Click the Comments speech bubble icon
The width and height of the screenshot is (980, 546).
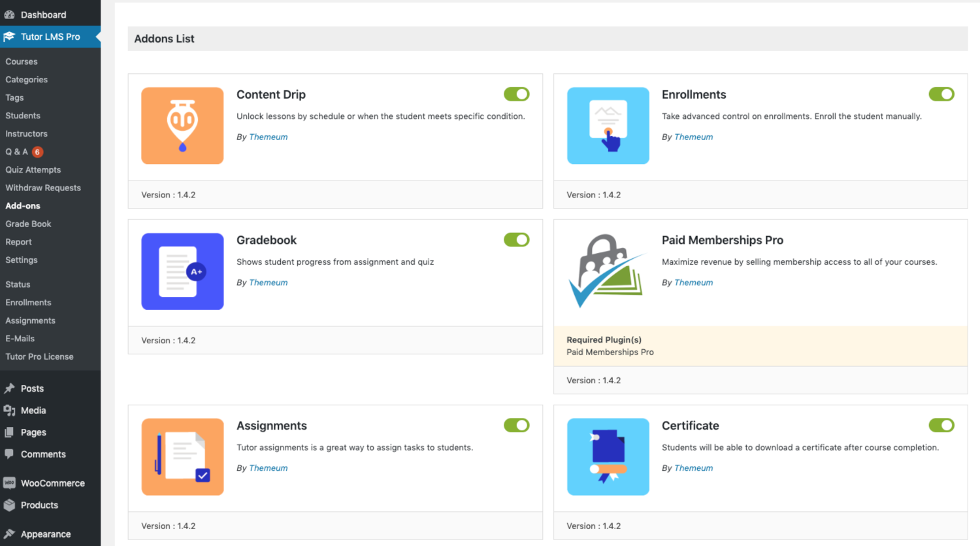pos(9,454)
